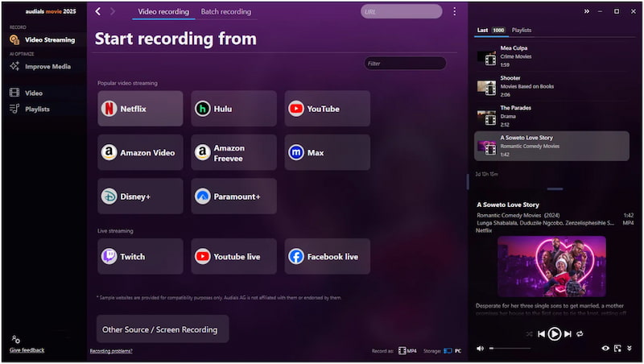Mute audio with the speaker icon
Screen dimensions: 644x364
tap(481, 348)
